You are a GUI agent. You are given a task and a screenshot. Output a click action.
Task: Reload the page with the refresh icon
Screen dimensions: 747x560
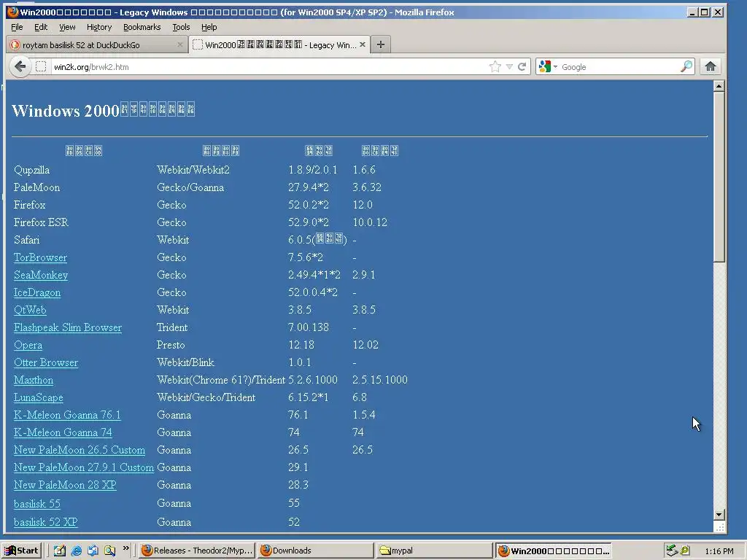tap(522, 66)
